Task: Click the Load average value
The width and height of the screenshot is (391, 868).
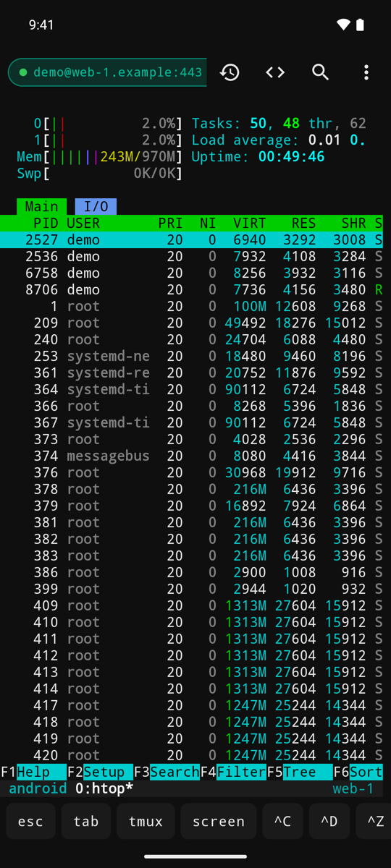Action: (x=337, y=140)
